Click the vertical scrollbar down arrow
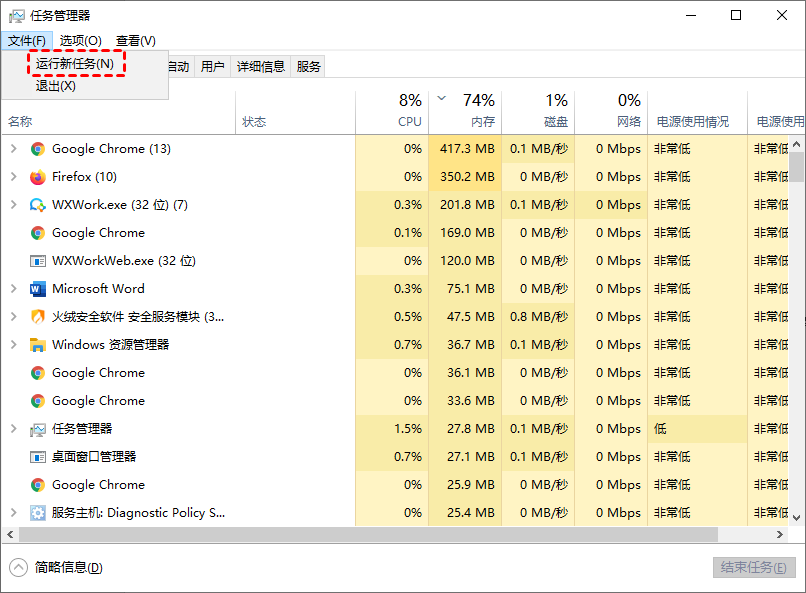Screen dimensions: 806x593 pos(796,517)
